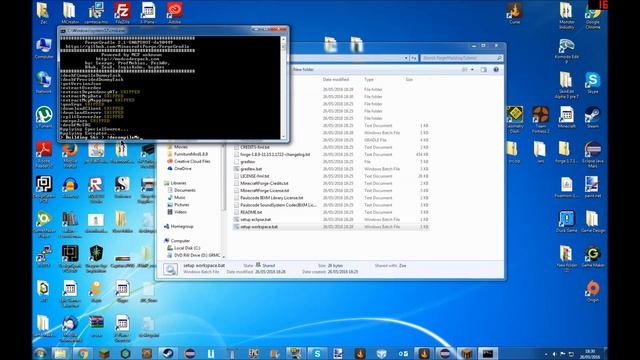
Task: Open the paint.net desktop shortcut
Action: [x=593, y=187]
